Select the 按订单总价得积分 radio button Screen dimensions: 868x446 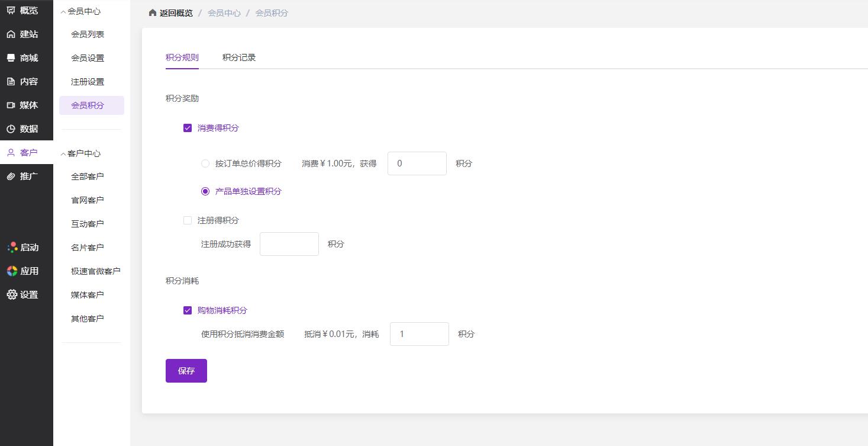[x=205, y=163]
